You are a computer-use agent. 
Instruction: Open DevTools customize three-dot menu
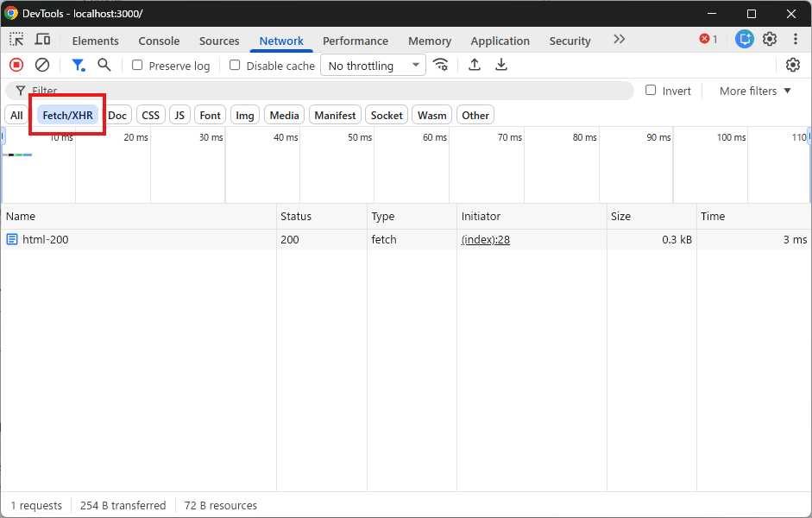pyautogui.click(x=795, y=40)
